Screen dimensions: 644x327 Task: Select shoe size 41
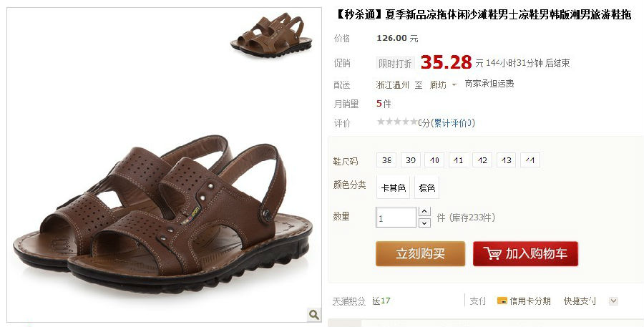tap(459, 160)
